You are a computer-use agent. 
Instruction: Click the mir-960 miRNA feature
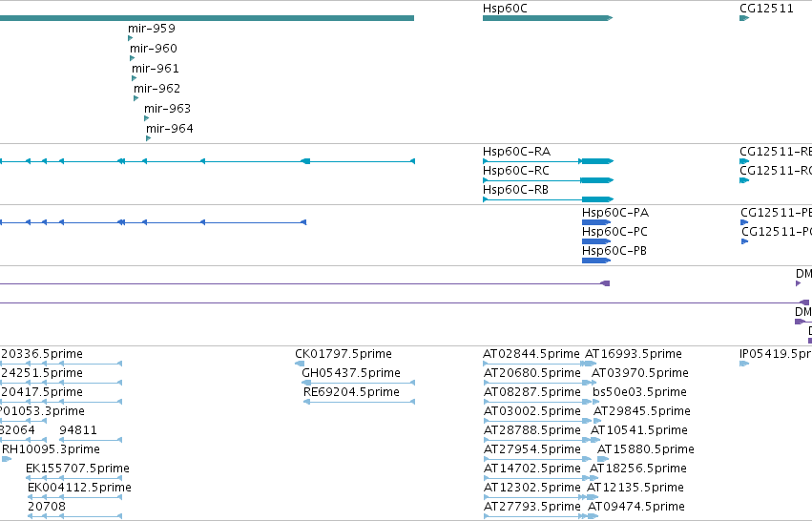coord(132,58)
